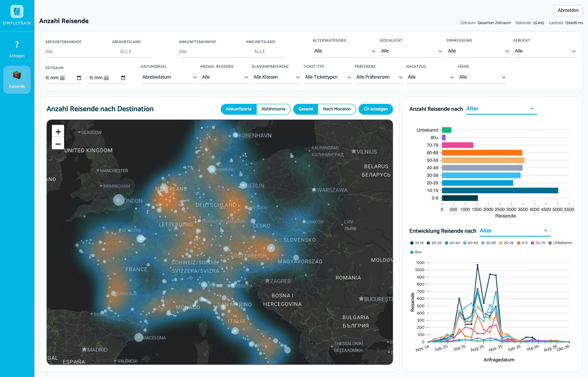Change Anzahl Reisende nach Alter selector

501,109
